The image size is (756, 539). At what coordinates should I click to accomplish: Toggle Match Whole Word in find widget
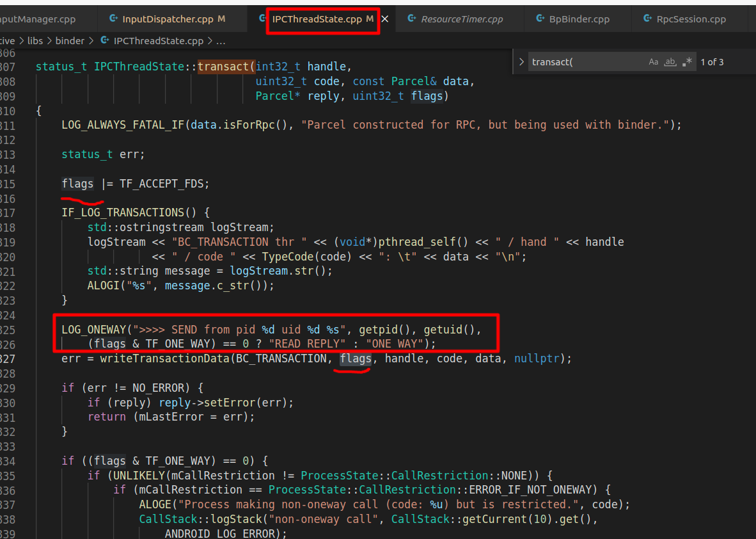[x=670, y=61]
